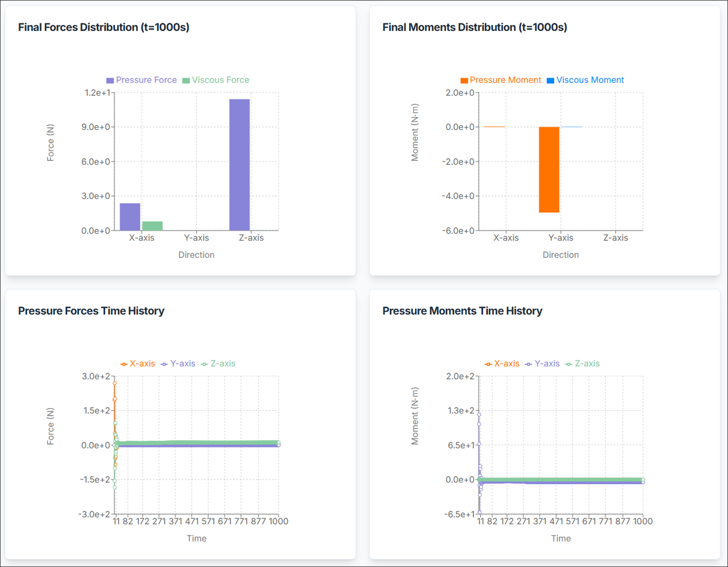Viewport: 728px width, 567px height.
Task: Toggle the Pressure Force legend entry
Action: click(142, 80)
